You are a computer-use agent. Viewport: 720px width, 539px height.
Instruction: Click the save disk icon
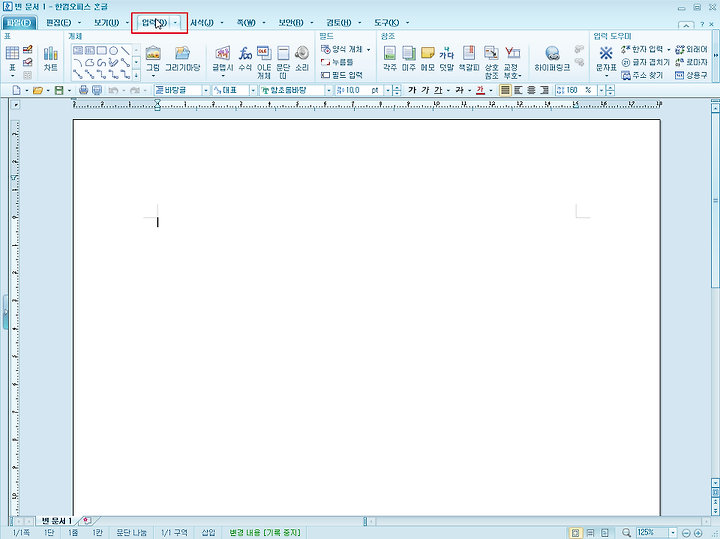click(59, 90)
